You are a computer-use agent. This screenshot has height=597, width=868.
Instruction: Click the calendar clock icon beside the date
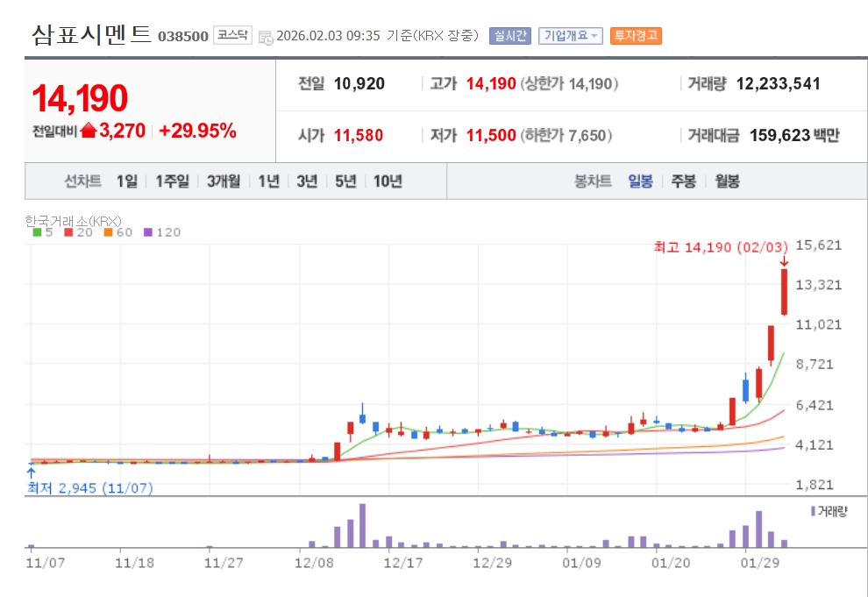(x=267, y=37)
